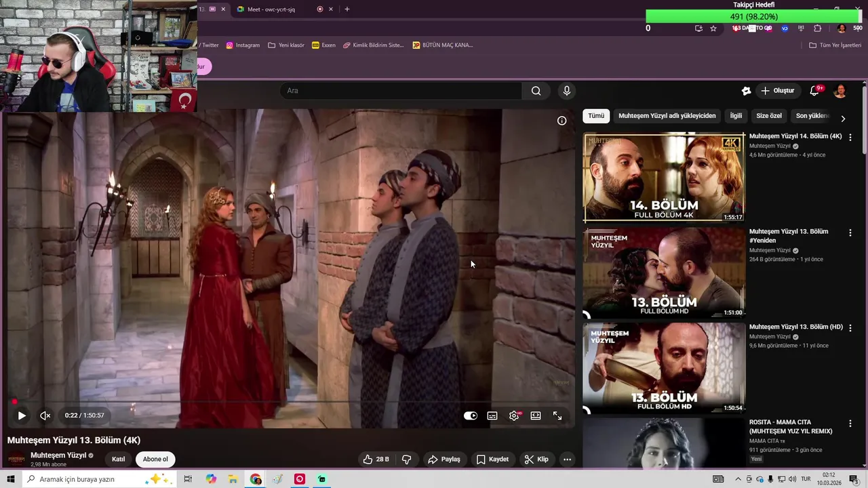Join the channel with the Katıl button
868x488 pixels.
pos(118,459)
